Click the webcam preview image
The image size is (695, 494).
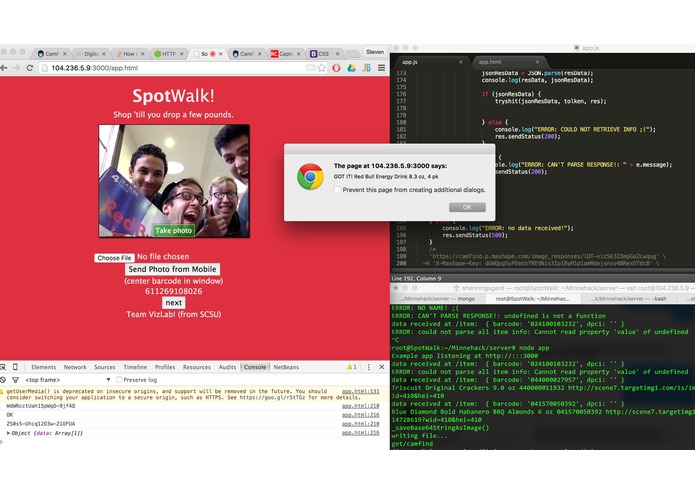point(174,181)
